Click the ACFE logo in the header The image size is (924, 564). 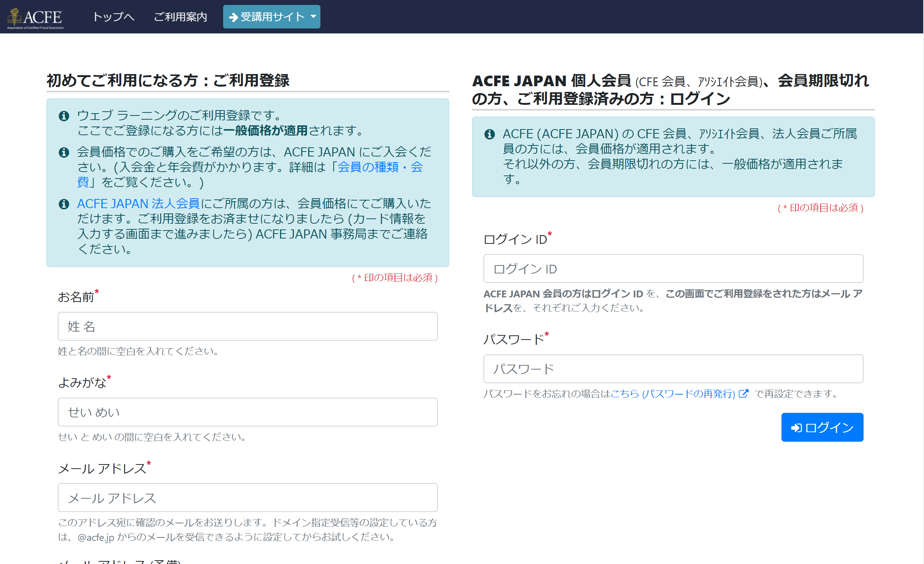coord(35,17)
